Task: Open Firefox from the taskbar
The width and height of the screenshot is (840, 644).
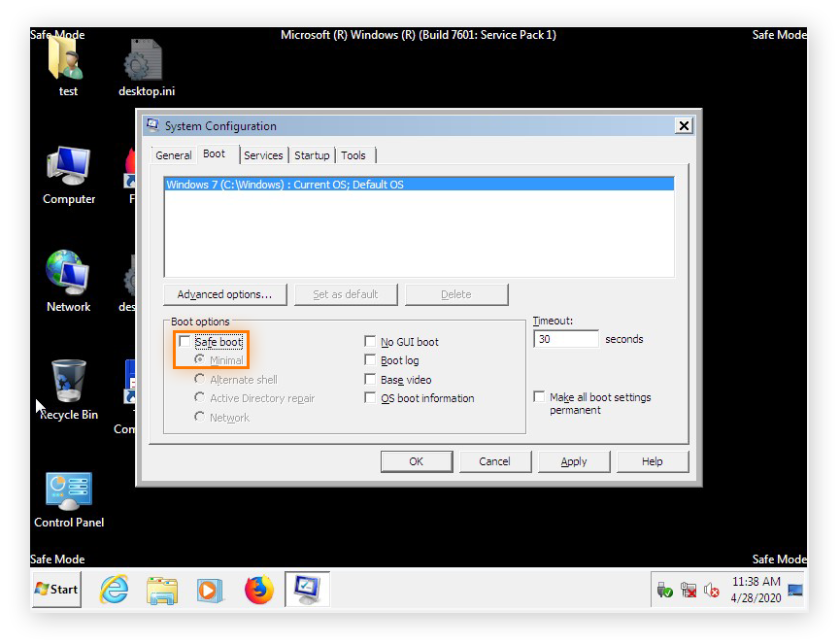Action: click(x=258, y=590)
